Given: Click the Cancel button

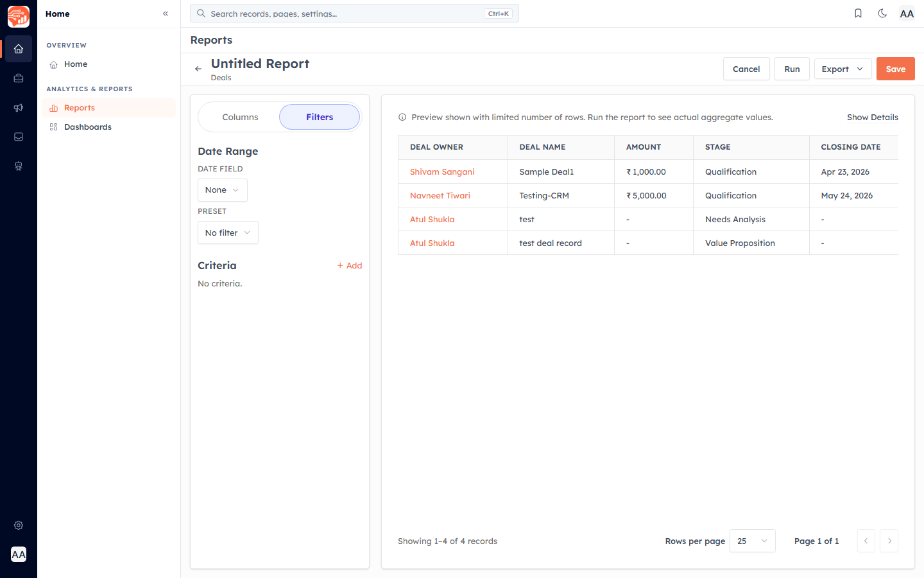Looking at the screenshot, I should (746, 69).
